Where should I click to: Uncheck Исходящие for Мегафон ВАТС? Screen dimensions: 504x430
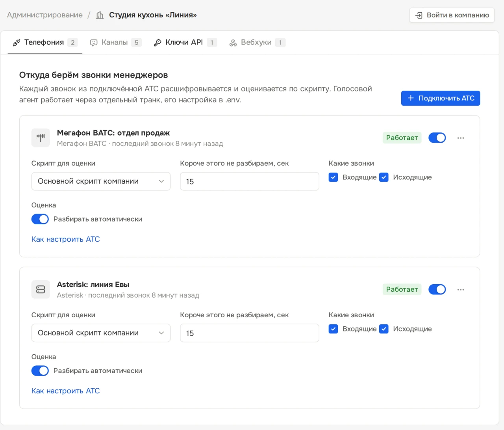point(384,177)
